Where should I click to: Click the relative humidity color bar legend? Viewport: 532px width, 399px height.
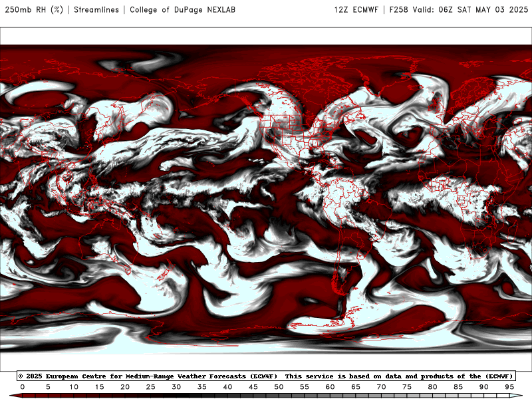[x=266, y=396]
